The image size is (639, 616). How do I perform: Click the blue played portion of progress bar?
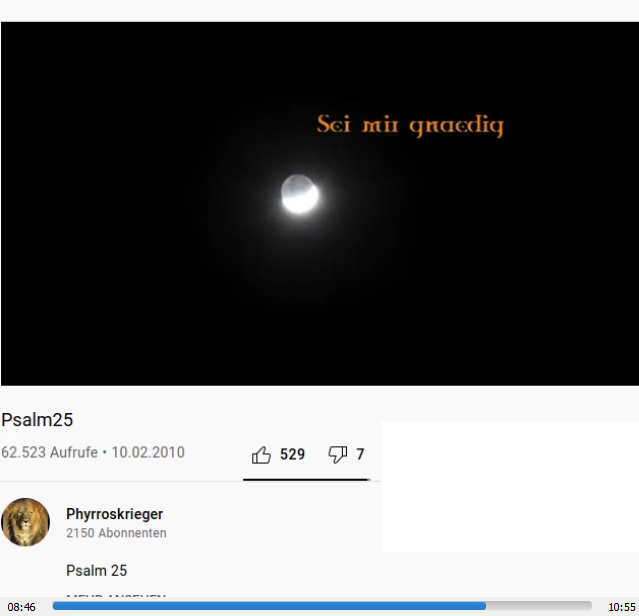269,606
